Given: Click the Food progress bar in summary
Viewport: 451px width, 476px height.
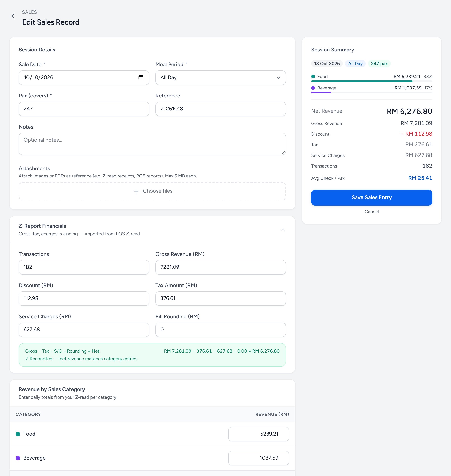Looking at the screenshot, I should click(x=371, y=81).
